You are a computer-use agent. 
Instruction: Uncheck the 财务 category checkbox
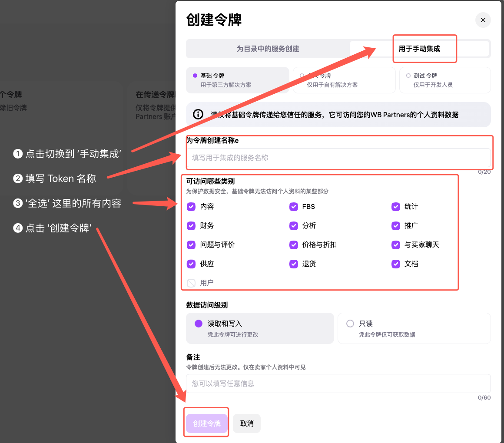pos(191,225)
